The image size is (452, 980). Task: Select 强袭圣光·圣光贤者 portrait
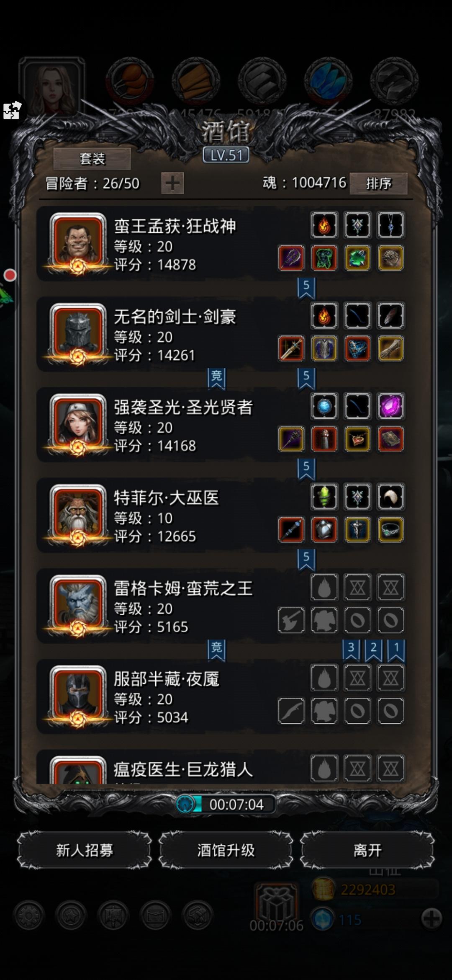click(x=78, y=424)
